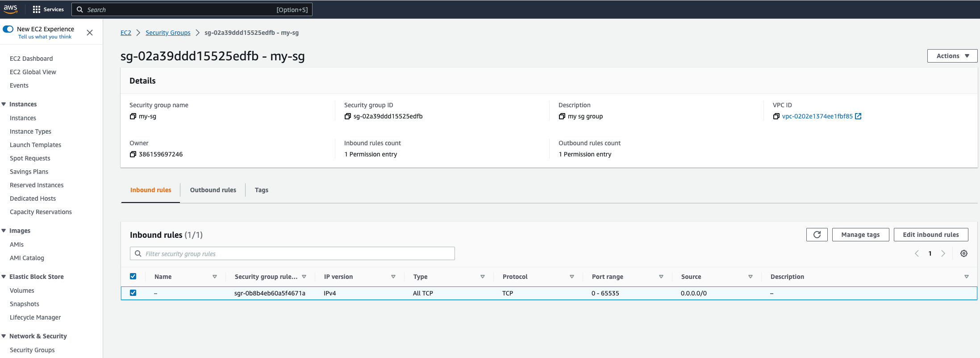
Task: Open Security Groups in sidebar
Action: pyautogui.click(x=32, y=350)
